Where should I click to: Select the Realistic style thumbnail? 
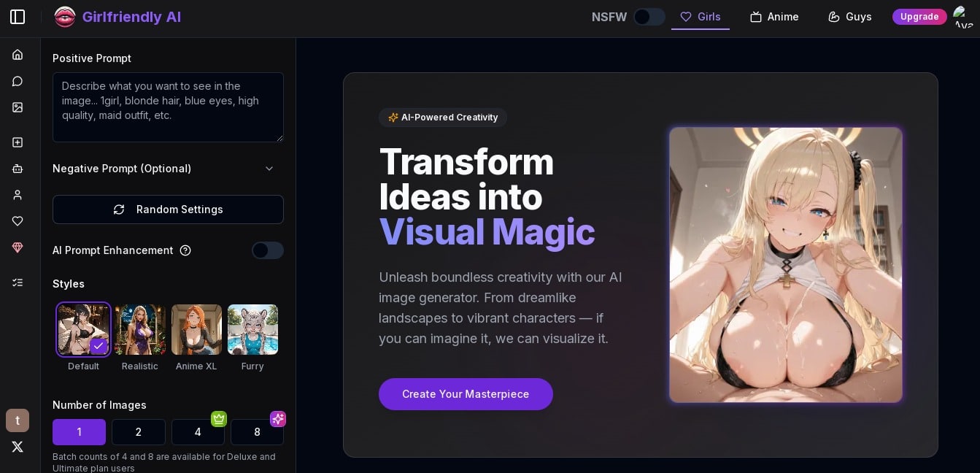(x=140, y=329)
